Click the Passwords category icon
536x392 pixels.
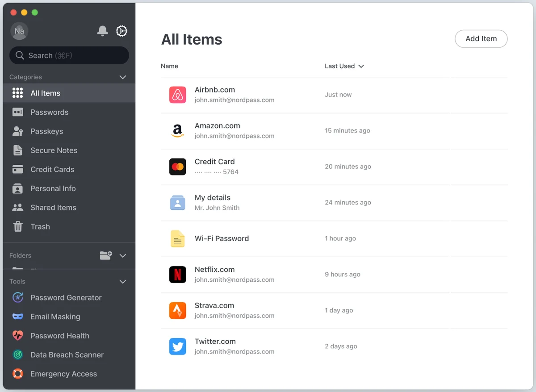tap(17, 112)
